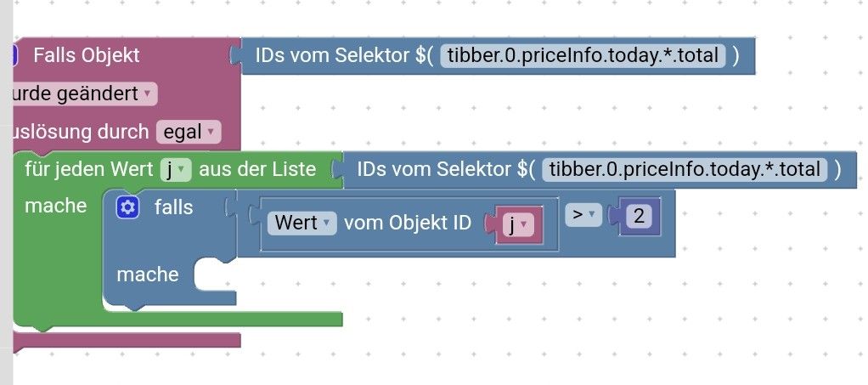Click the "falls" condition label
868x385 pixels.
coord(173,207)
